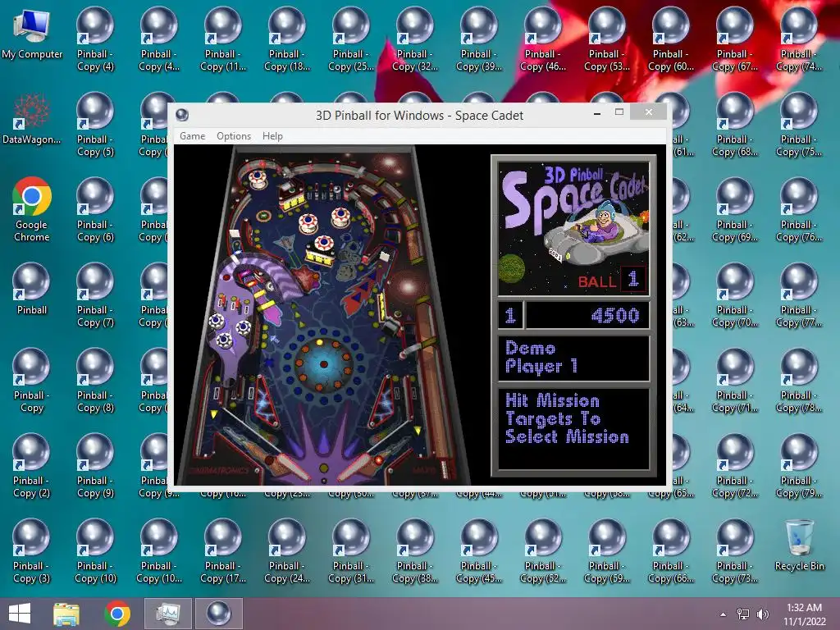Screen dimensions: 840x630
Task: Launch Chrome from the taskbar
Action: 117,614
